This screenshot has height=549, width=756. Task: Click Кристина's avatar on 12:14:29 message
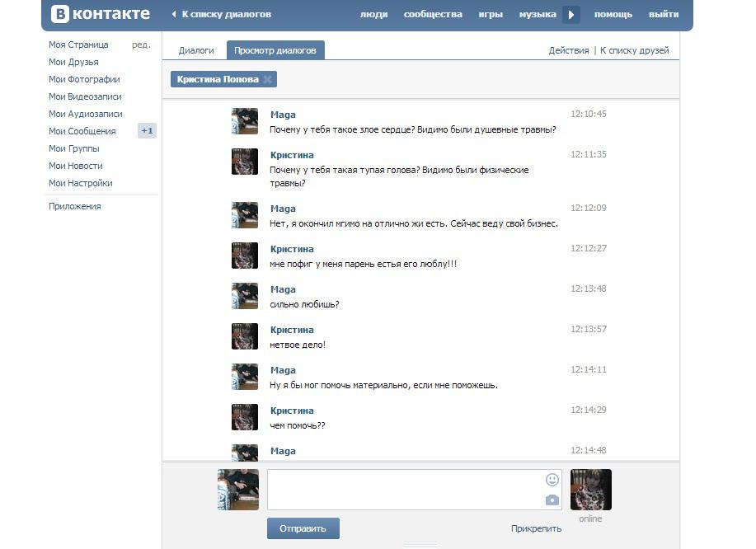point(245,417)
